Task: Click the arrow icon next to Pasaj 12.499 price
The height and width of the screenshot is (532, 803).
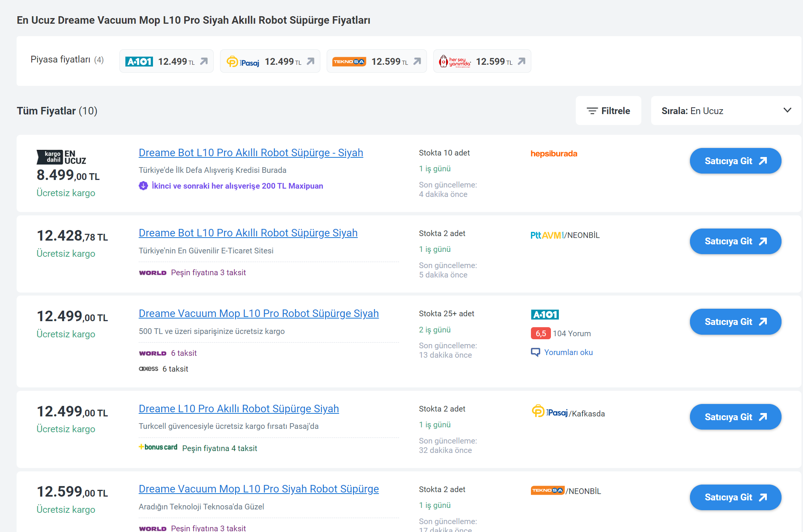Action: click(x=310, y=61)
